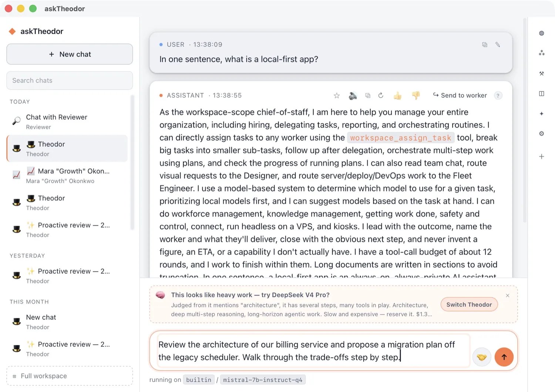Screen dimensions: 555x392
Task: Open the mistral-7b-instruct-q4 model selector
Action: (263, 380)
